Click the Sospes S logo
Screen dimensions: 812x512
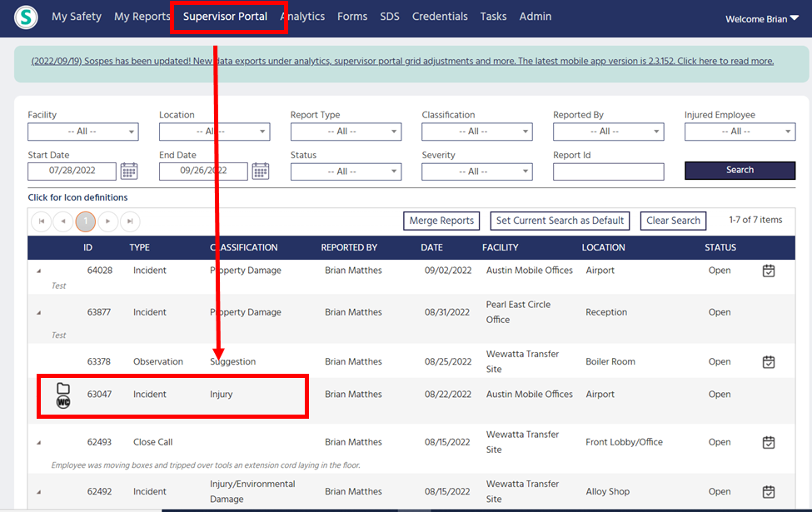tap(26, 17)
